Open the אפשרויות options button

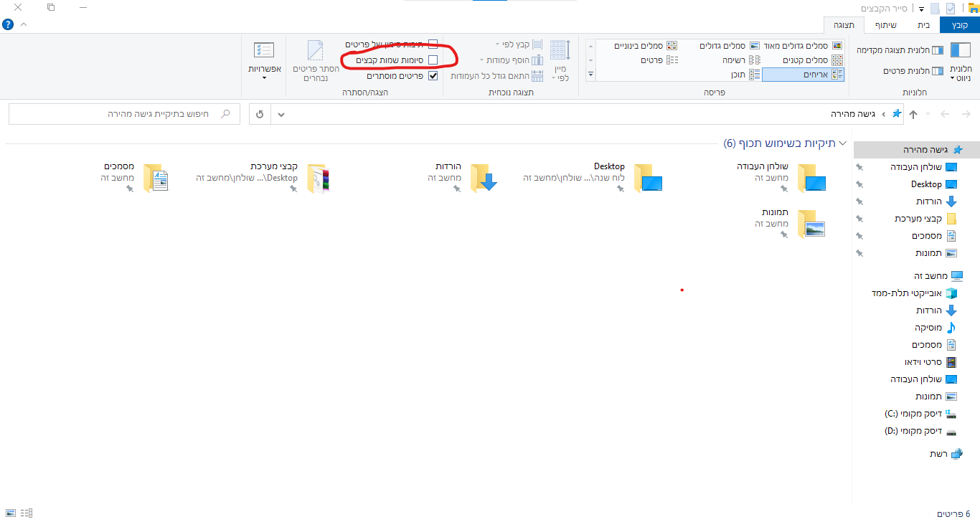[x=264, y=61]
